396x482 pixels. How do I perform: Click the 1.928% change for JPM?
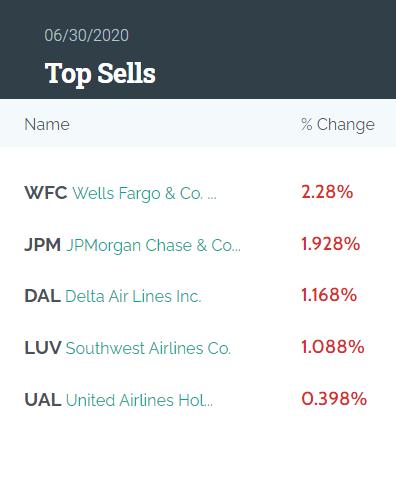point(331,244)
